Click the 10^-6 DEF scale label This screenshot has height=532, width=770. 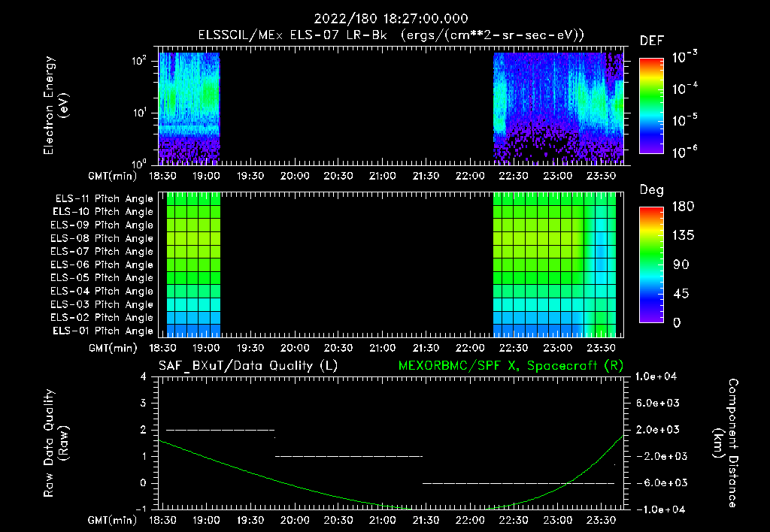tap(684, 152)
